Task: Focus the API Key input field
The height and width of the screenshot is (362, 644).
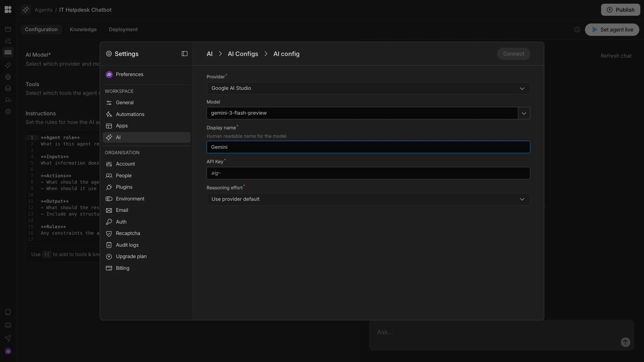Action: (x=368, y=173)
